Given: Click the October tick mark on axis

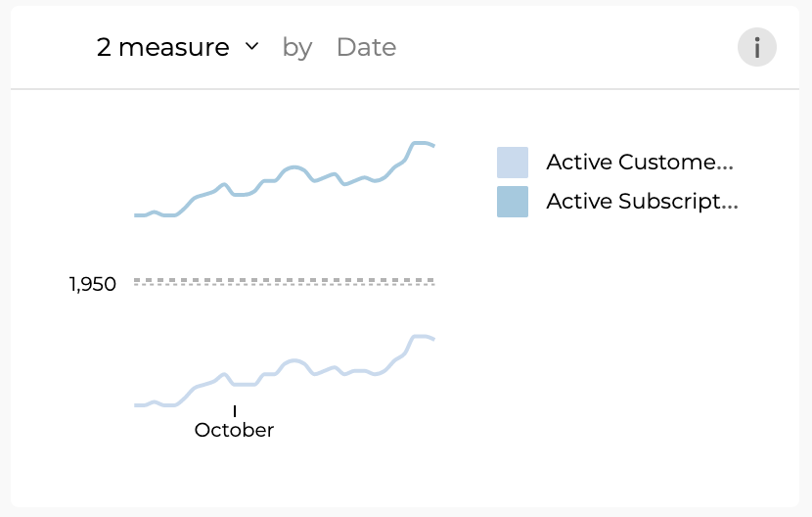Looking at the screenshot, I should click(235, 411).
